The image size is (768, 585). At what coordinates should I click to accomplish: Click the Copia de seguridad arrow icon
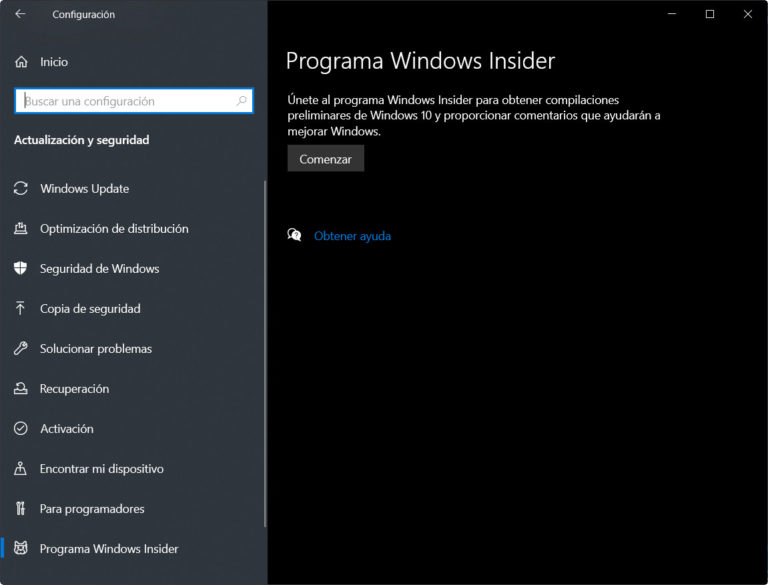tap(20, 308)
